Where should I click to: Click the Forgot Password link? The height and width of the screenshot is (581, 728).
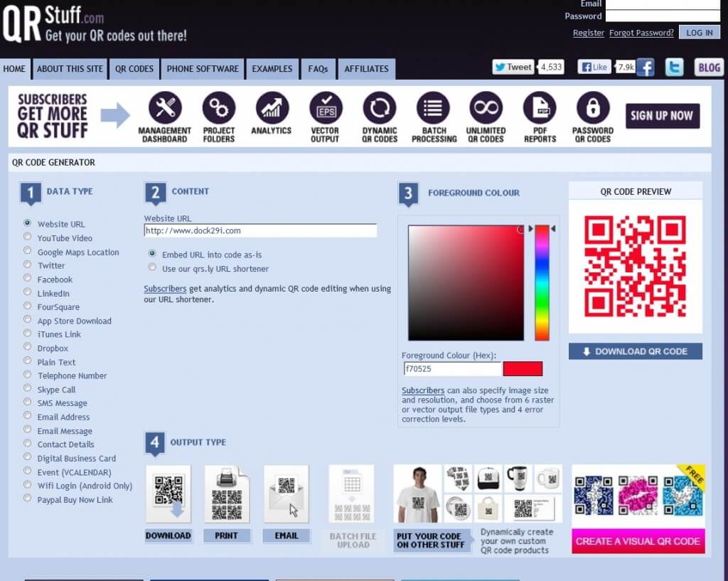coord(641,33)
